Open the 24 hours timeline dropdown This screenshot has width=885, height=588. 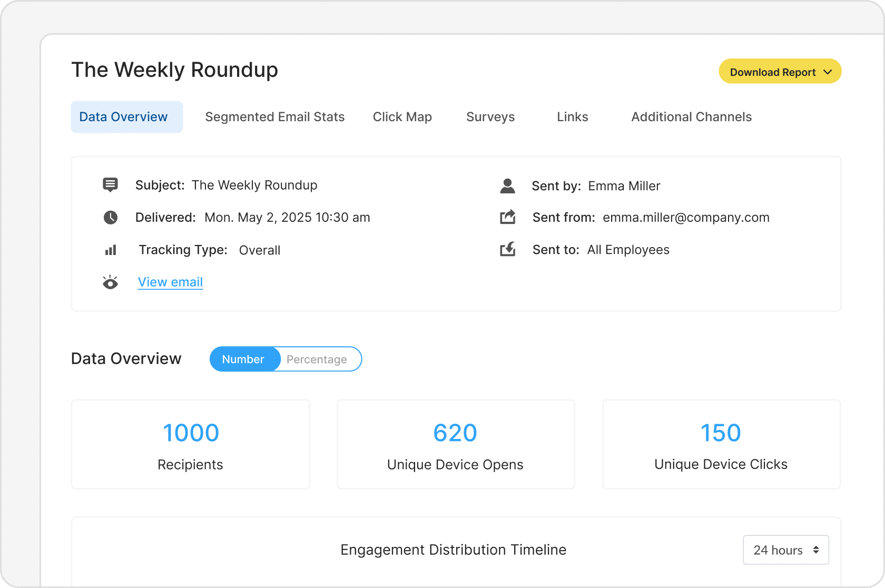785,550
